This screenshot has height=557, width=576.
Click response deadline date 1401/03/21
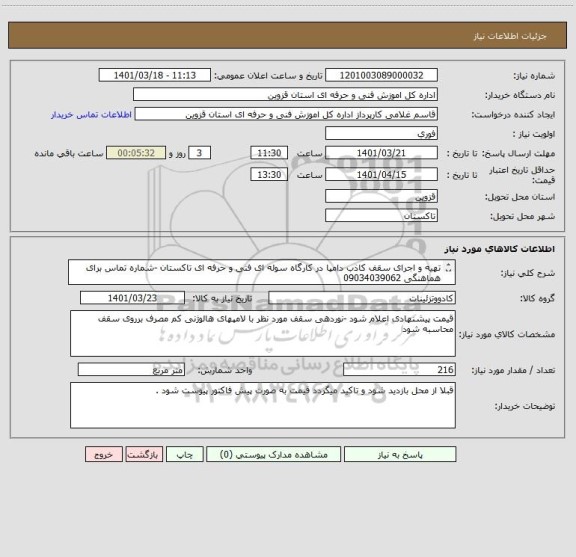381,153
